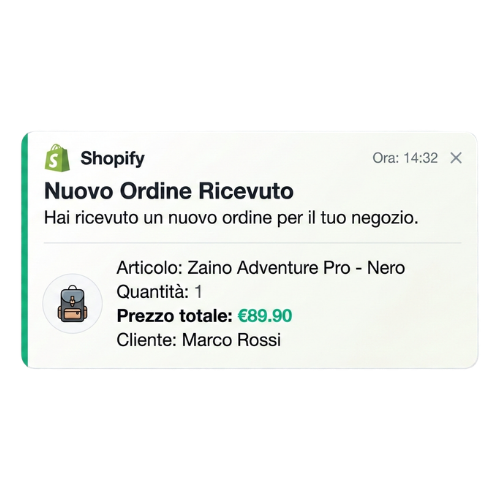Click the Shopify app name label
The height and width of the screenshot is (500, 500).
click(112, 158)
